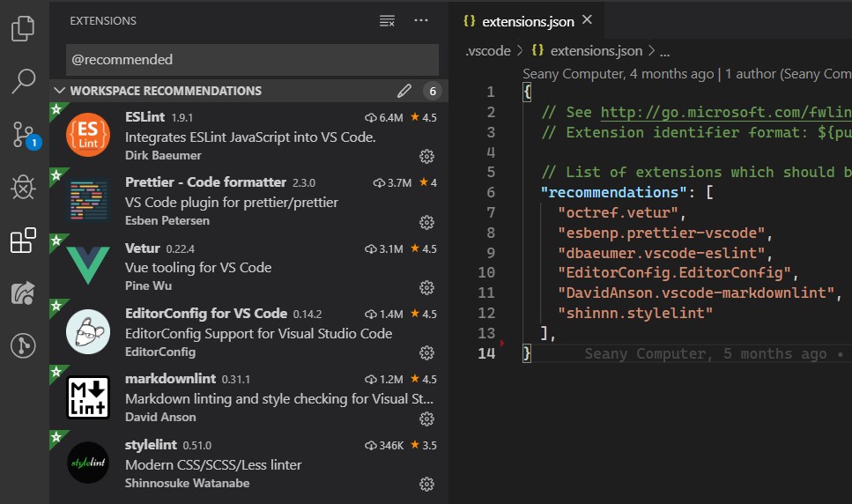Click the EditorConfig mouse logo
This screenshot has width=852, height=504.
tap(88, 331)
